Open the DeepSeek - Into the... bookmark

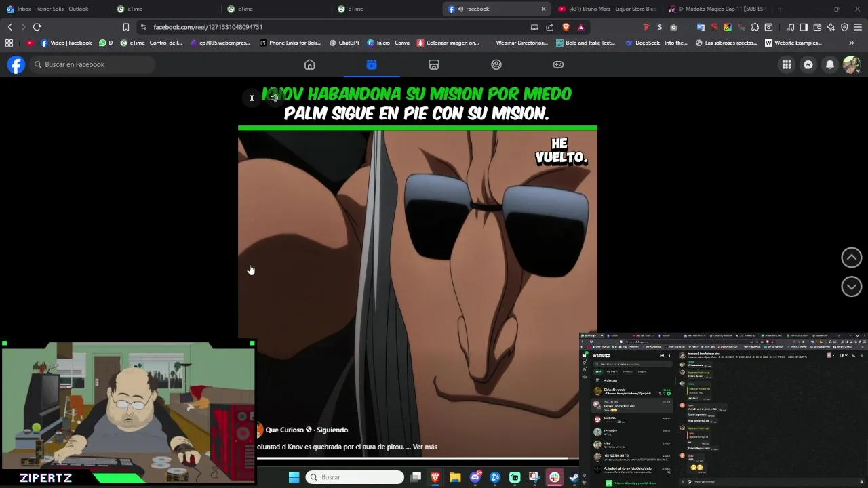pyautogui.click(x=656, y=43)
